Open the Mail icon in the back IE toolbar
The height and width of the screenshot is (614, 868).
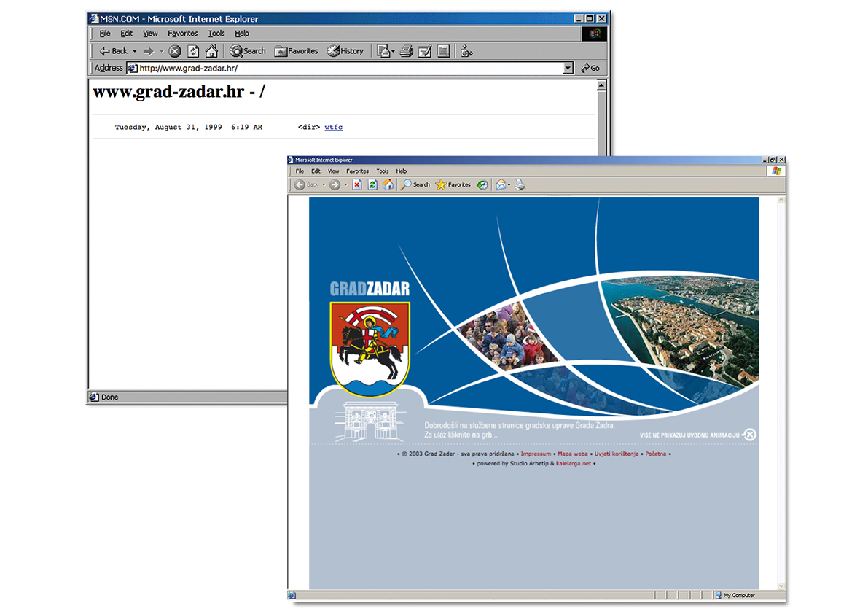click(385, 50)
